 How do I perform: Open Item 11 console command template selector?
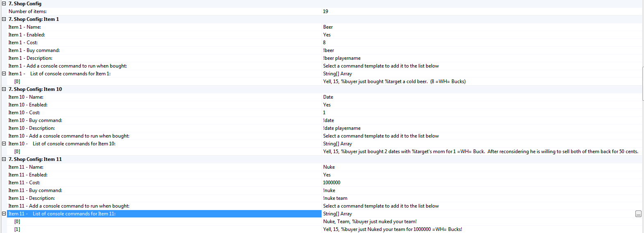click(381, 206)
